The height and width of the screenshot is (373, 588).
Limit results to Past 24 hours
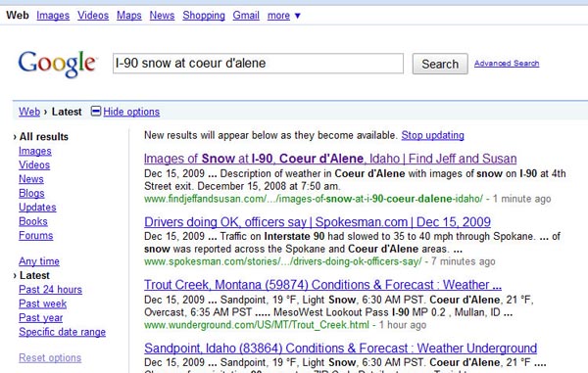click(50, 290)
